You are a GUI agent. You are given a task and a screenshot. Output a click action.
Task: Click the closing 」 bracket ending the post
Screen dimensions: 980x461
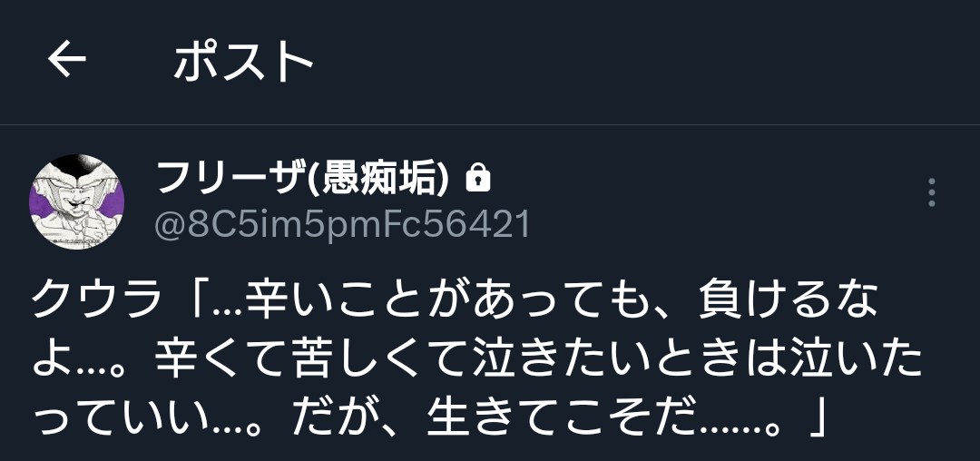click(817, 422)
